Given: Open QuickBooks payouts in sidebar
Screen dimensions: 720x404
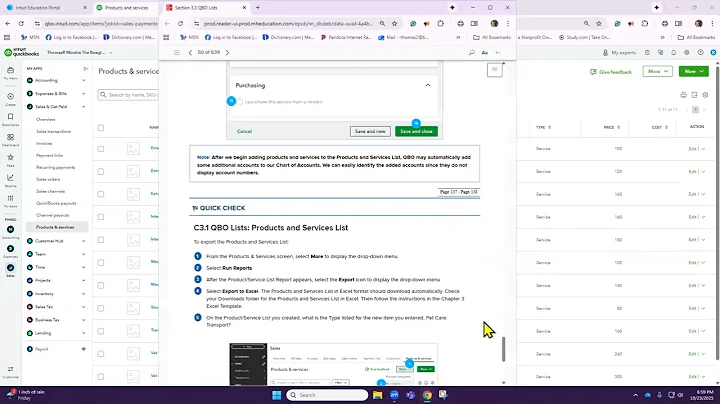Looking at the screenshot, I should tap(56, 203).
